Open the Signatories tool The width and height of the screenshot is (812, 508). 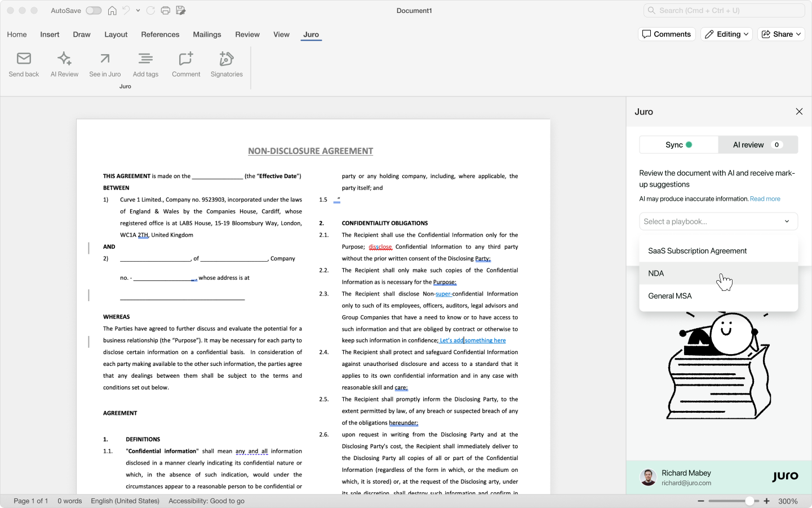point(227,59)
